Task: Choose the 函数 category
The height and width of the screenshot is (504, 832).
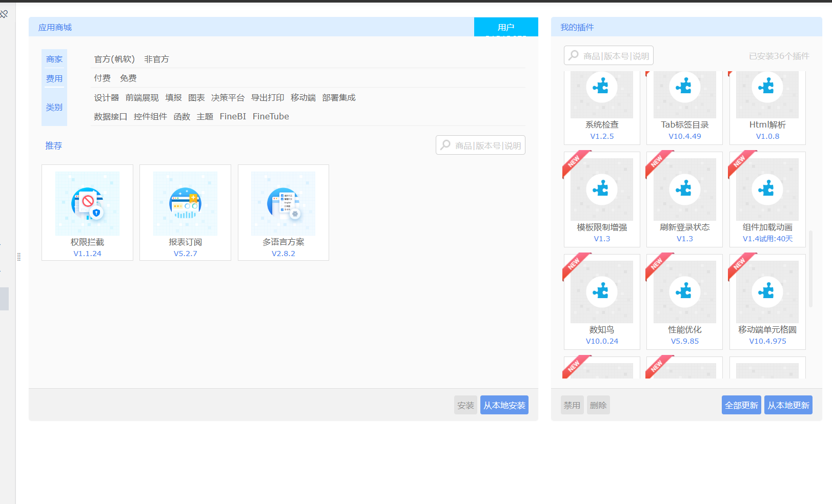Action: [182, 117]
